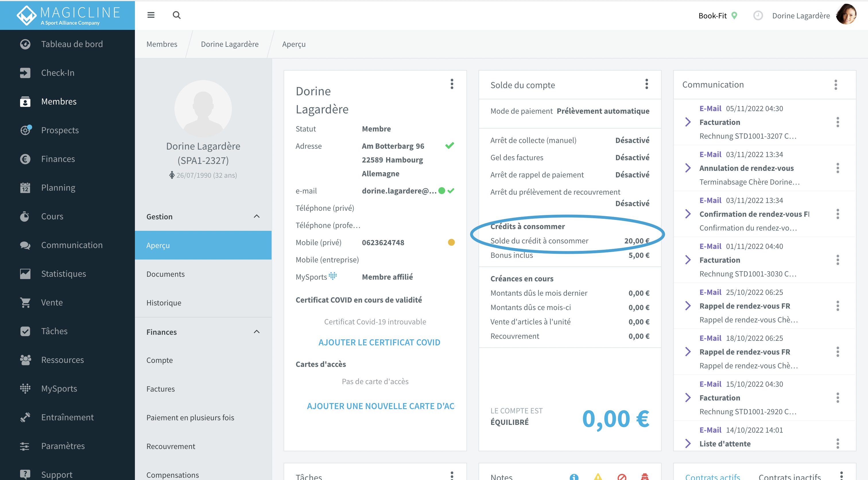
Task: Switch to Contrats actifs tab
Action: [712, 476]
